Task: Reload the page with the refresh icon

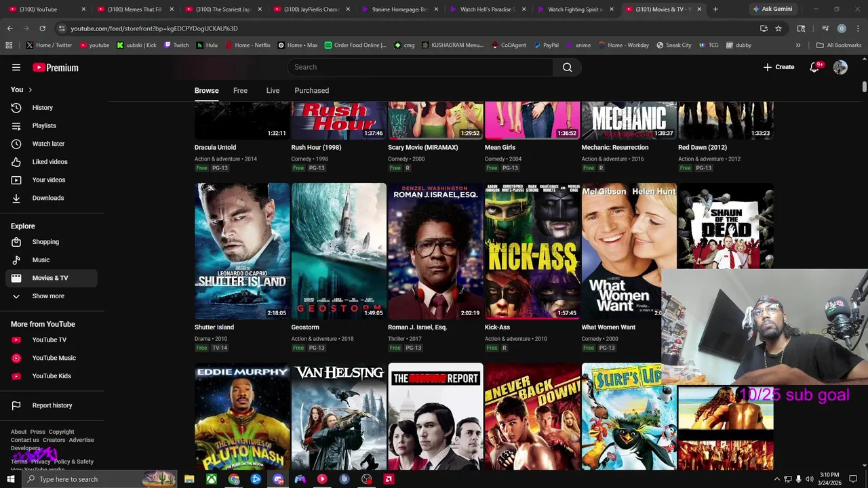Action: pyautogui.click(x=42, y=28)
